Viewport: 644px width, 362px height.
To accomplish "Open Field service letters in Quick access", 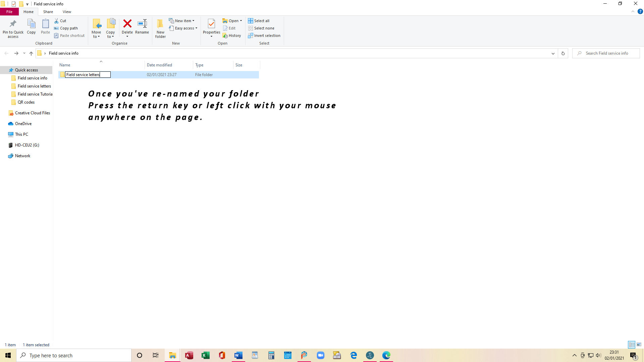I will (x=34, y=86).
